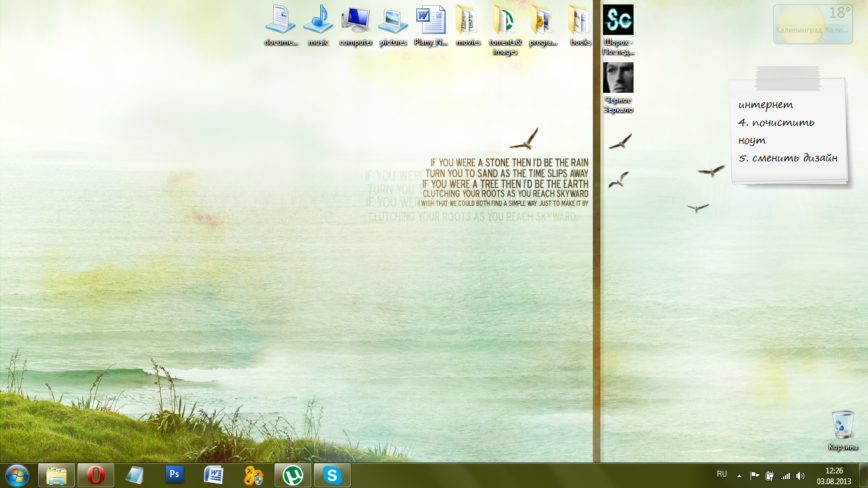Click the Windows Start button
The image size is (868, 488).
coord(17,475)
